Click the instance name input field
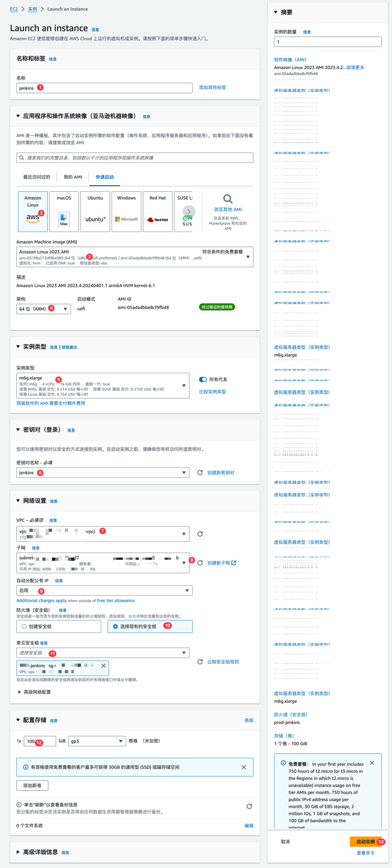392x868 pixels. [104, 88]
